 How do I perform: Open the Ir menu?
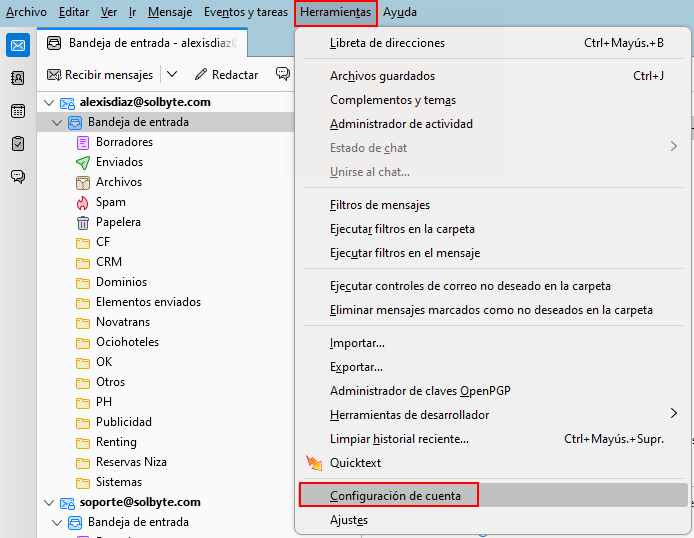tap(132, 12)
